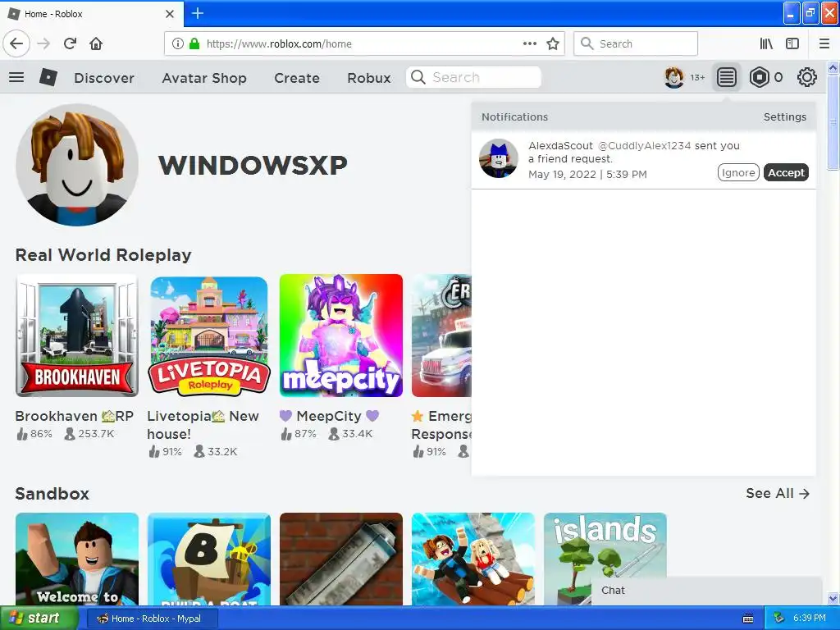Reload the page with refresh icon
This screenshot has height=630, width=840.
pos(70,43)
